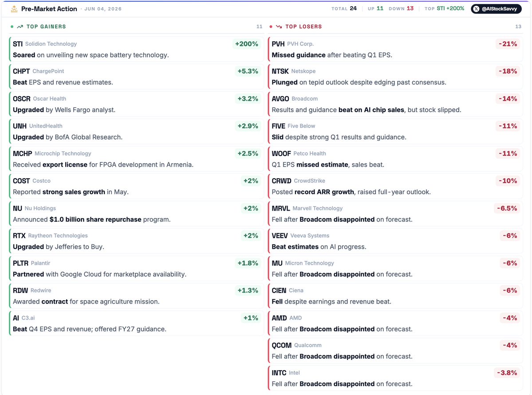Click the TOP STI +200% summary
The height and width of the screenshot is (395, 532).
coord(445,8)
